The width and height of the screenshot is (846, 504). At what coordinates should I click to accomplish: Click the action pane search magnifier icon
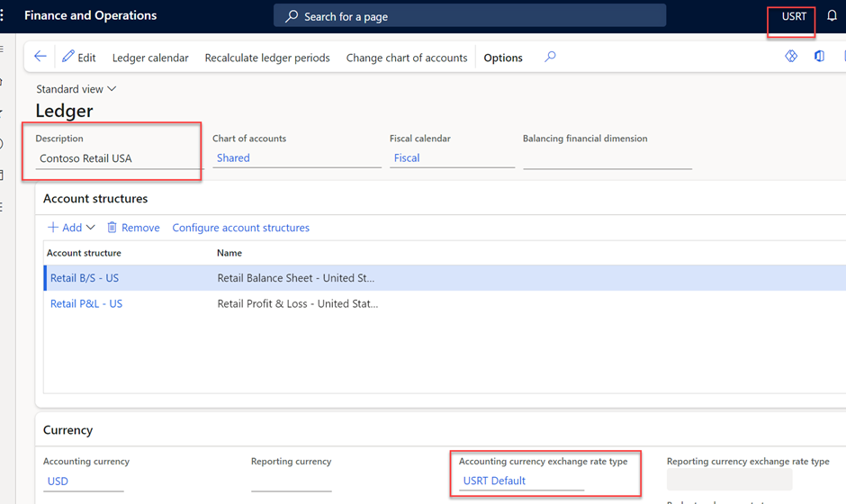[550, 57]
